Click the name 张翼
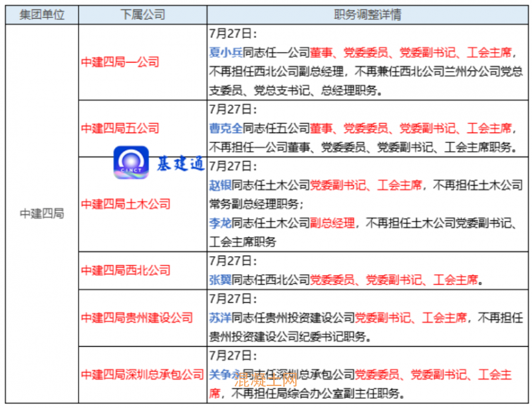This screenshot has width=532, height=408. (x=221, y=280)
